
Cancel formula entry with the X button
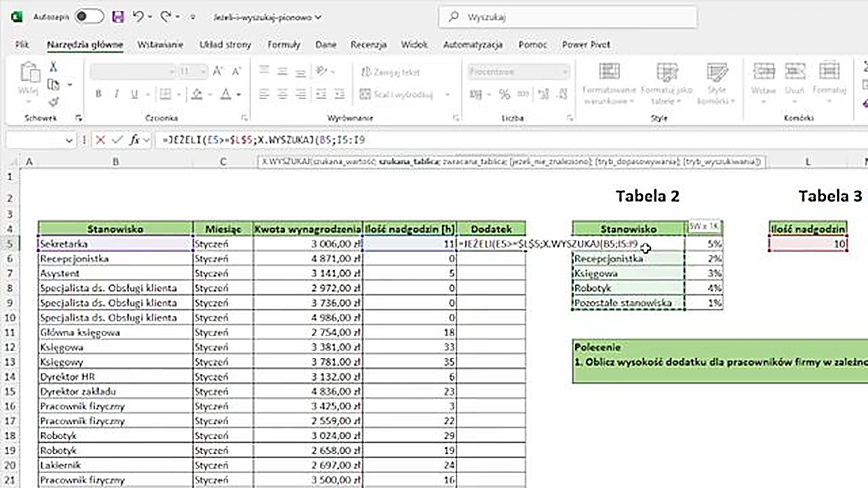pyautogui.click(x=100, y=140)
